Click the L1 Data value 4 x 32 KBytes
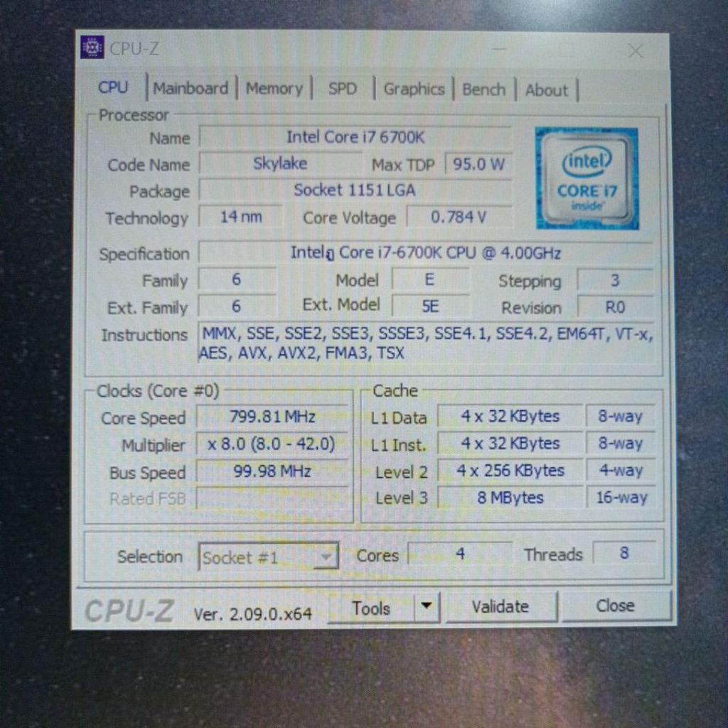The width and height of the screenshot is (728, 728). (x=510, y=416)
